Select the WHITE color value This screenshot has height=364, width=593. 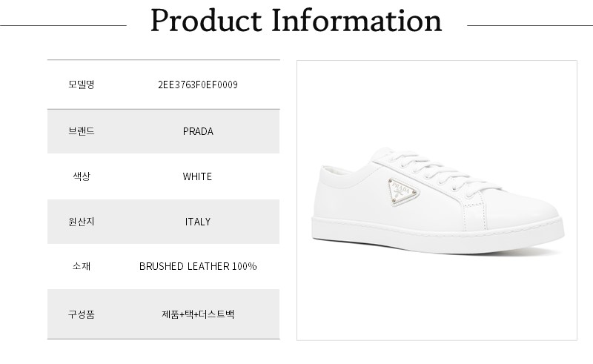(198, 176)
